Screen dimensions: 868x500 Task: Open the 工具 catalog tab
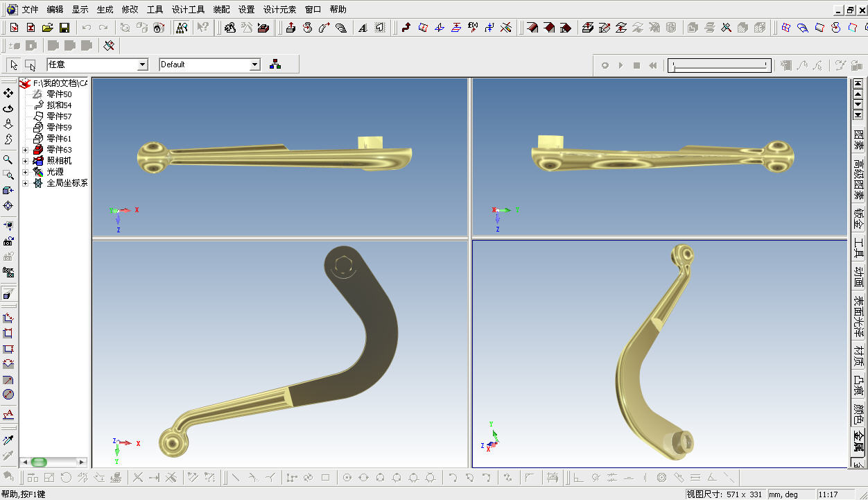(x=858, y=248)
